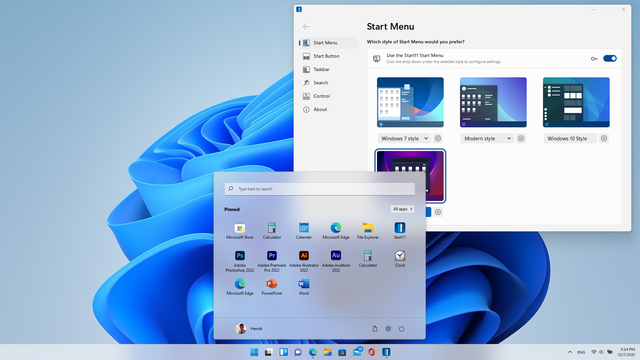Launch Adobe Audition 2022
This screenshot has height=360, width=640.
336,261
